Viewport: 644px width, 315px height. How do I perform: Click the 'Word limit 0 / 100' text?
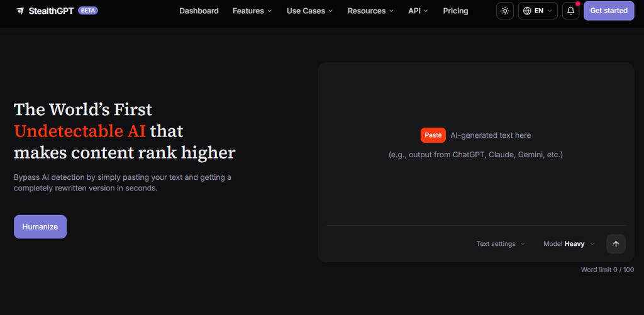[607, 270]
